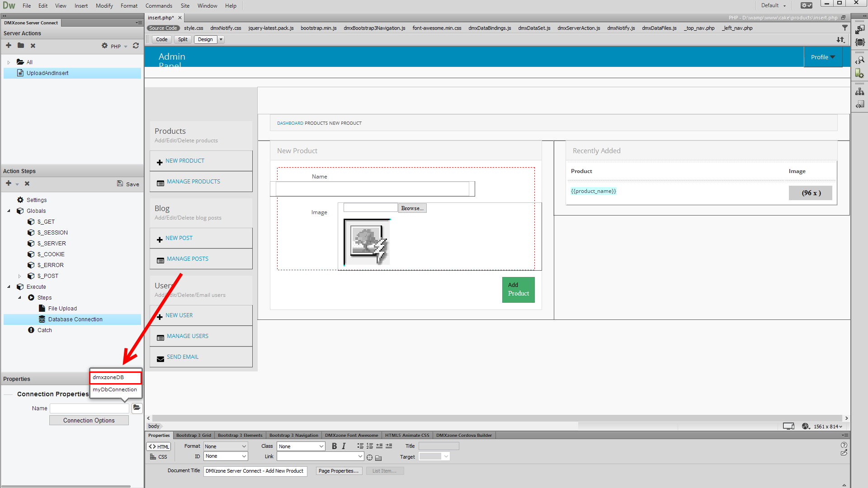Open the style.css related file

[x=193, y=28]
